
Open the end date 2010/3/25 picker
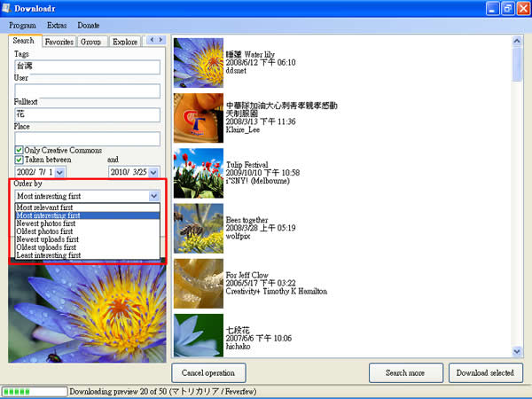pyautogui.click(x=153, y=172)
